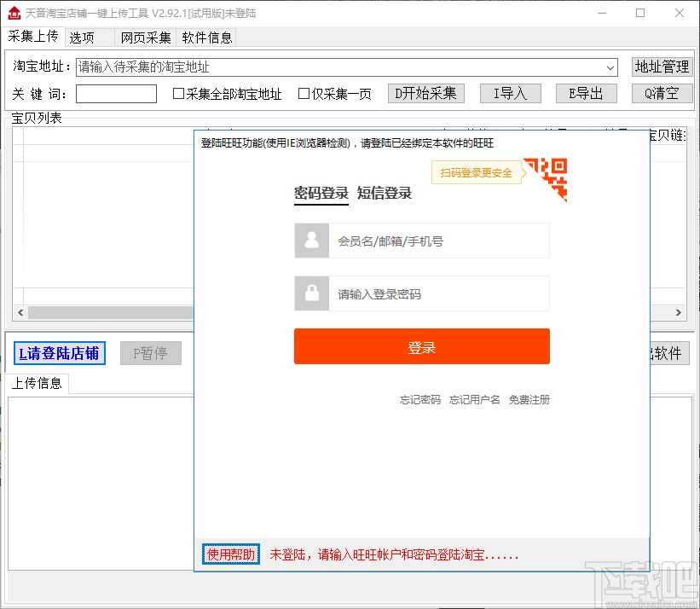The image size is (700, 609).
Task: Open the 选项 menu
Action: (83, 38)
